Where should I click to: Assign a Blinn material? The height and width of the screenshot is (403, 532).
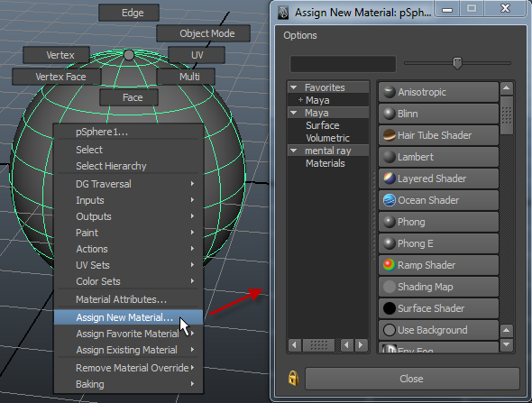(x=438, y=114)
